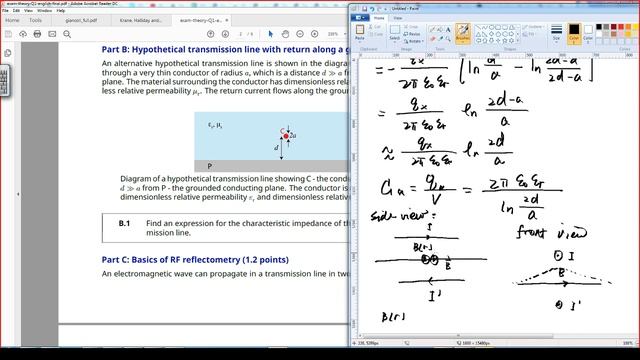
Task: Pick the black swatch in Paint's palette
Action: coord(599,27)
